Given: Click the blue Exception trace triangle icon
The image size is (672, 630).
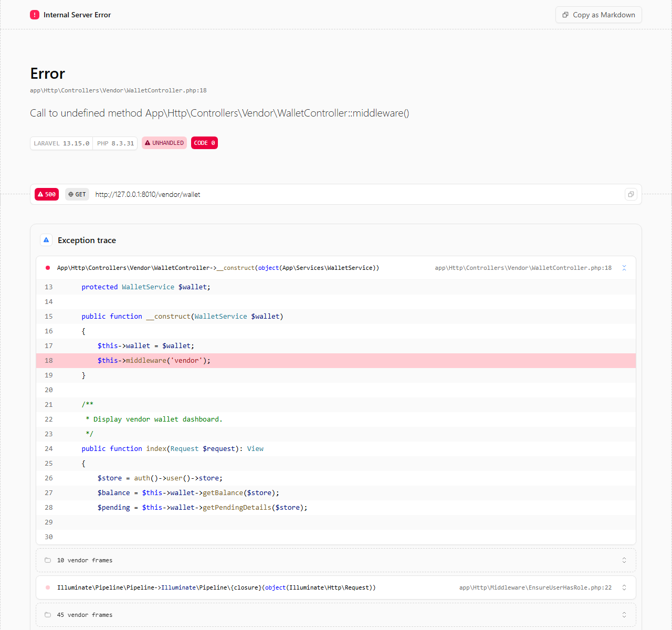Looking at the screenshot, I should (46, 240).
